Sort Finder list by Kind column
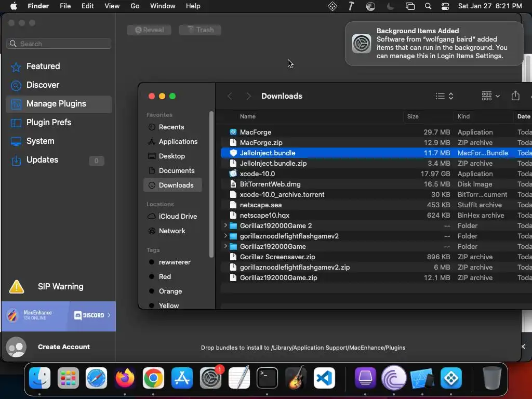The width and height of the screenshot is (532, 399). click(x=463, y=116)
